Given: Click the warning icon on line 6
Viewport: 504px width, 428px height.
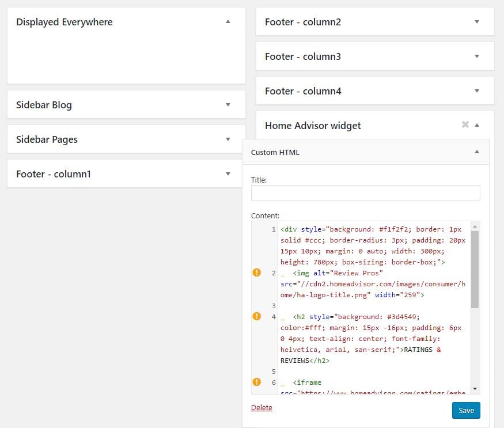Looking at the screenshot, I should click(256, 382).
